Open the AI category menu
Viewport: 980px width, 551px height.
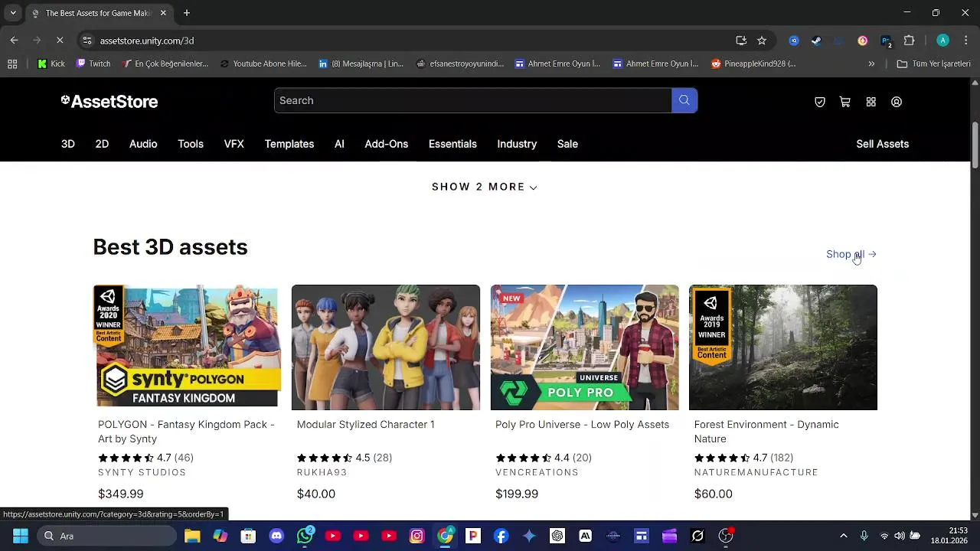[x=339, y=144]
